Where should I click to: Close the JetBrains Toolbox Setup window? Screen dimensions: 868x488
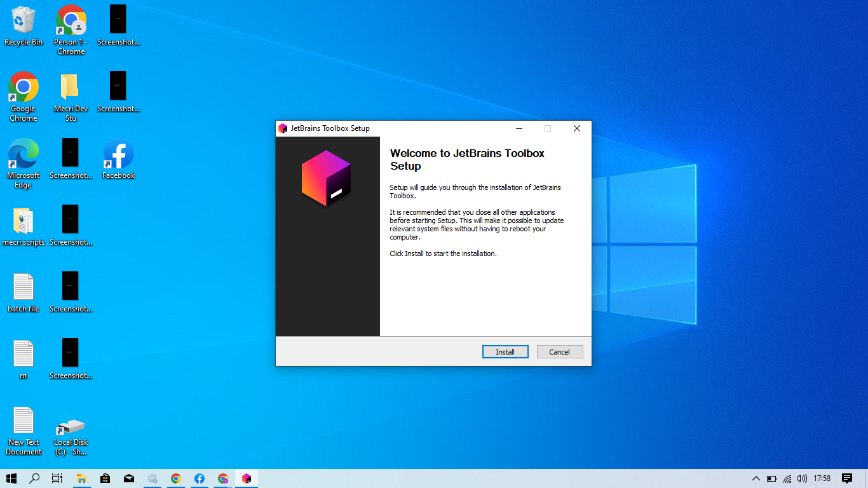pyautogui.click(x=577, y=128)
